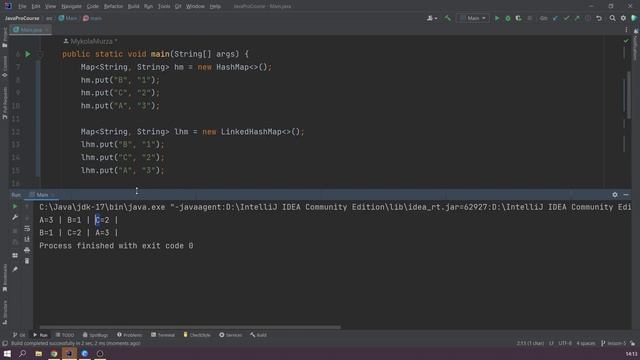Open the Refactor menu

(x=113, y=7)
